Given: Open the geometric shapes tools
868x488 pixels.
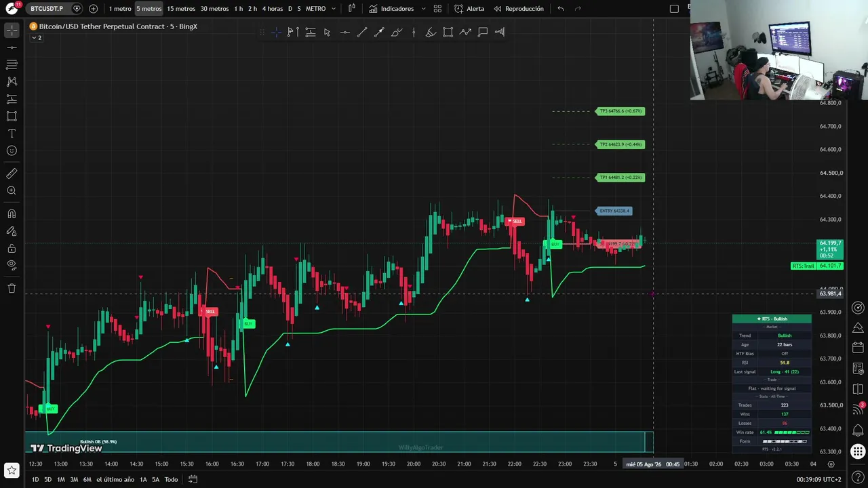Looking at the screenshot, I should click(12, 116).
